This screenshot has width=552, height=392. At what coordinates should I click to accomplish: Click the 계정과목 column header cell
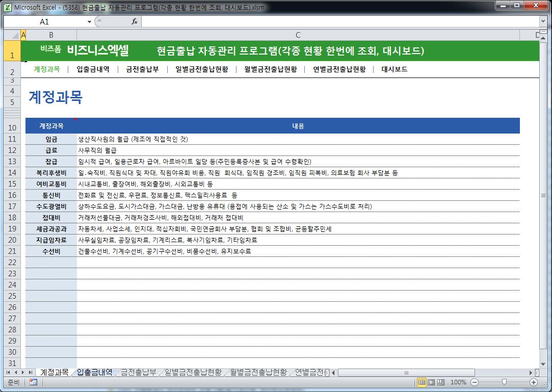pos(51,126)
